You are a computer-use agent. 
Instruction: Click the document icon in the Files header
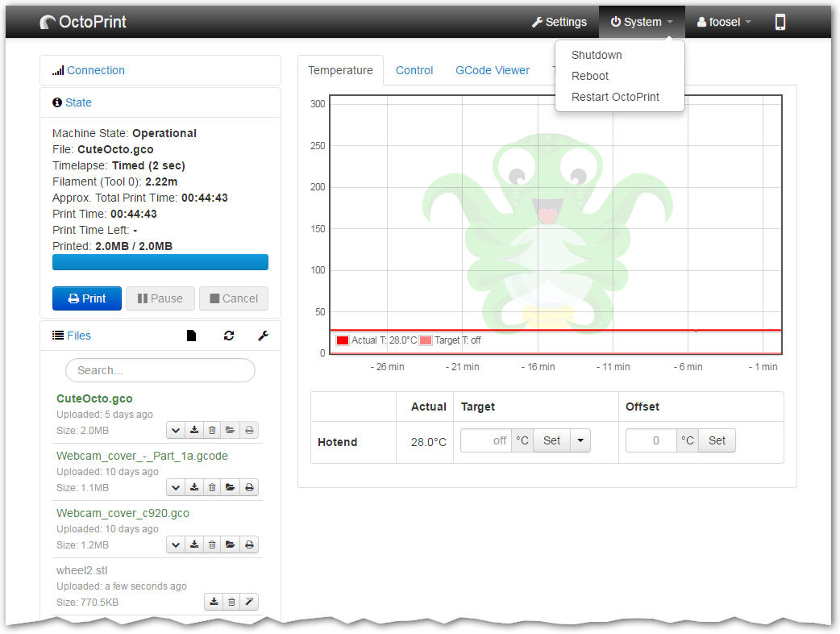191,336
